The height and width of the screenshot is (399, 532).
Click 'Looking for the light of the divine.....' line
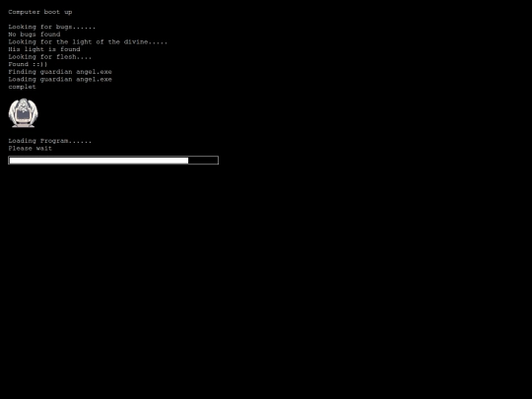click(x=88, y=41)
